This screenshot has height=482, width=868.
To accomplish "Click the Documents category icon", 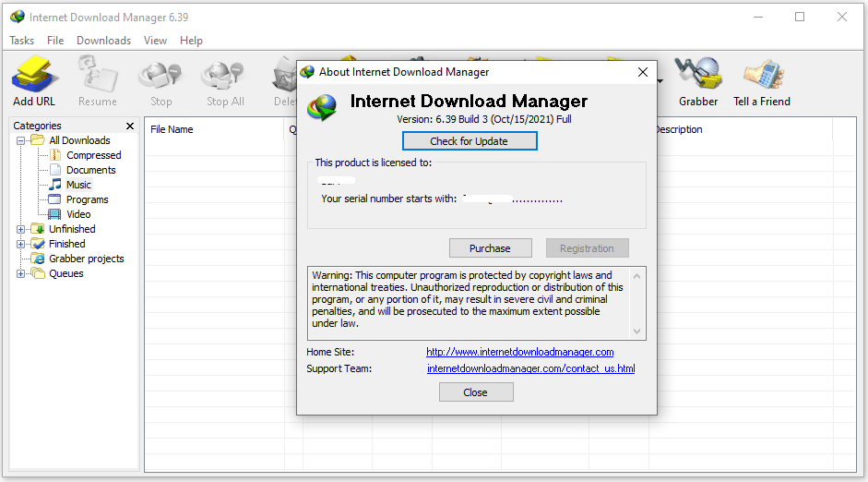I will [x=55, y=170].
